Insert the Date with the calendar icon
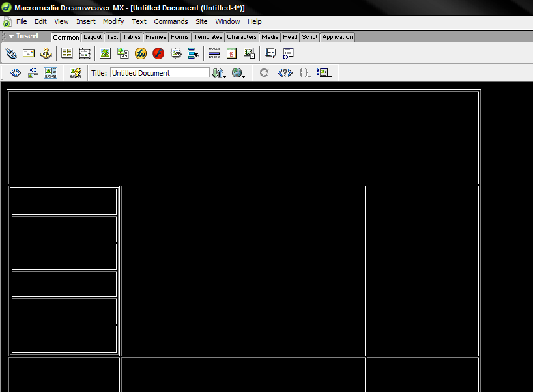 coord(231,53)
